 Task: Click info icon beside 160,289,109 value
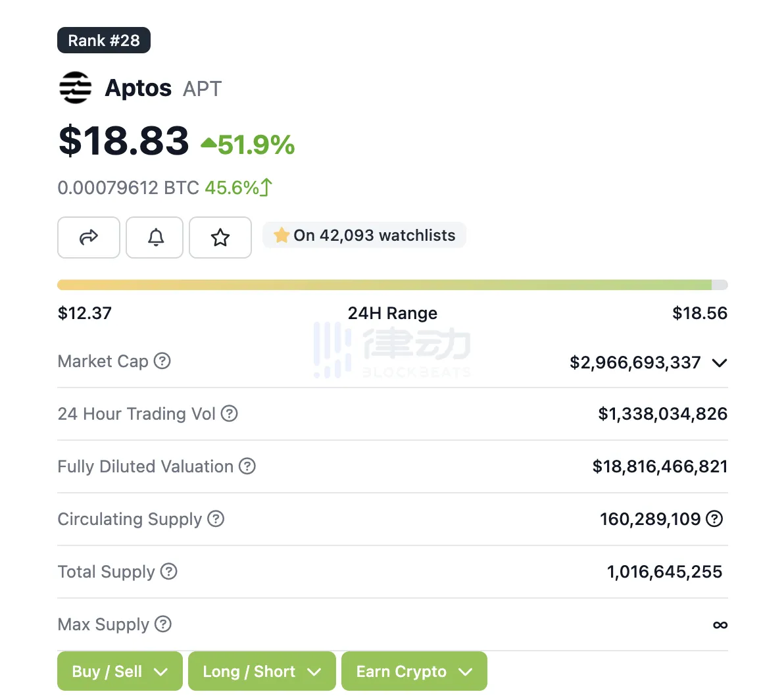[714, 518]
